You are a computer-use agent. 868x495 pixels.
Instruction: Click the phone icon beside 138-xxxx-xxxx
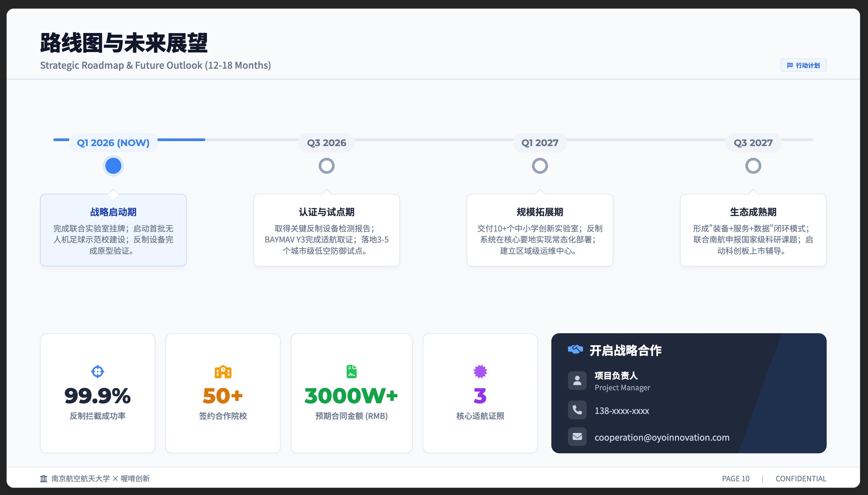577,410
